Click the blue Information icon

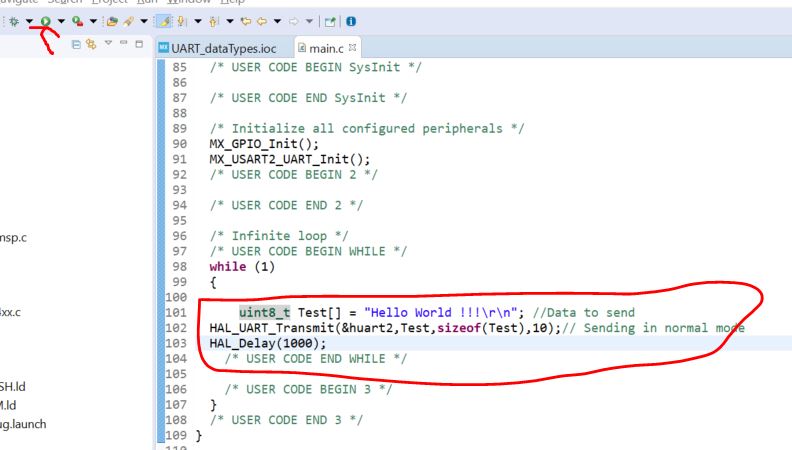pos(350,21)
